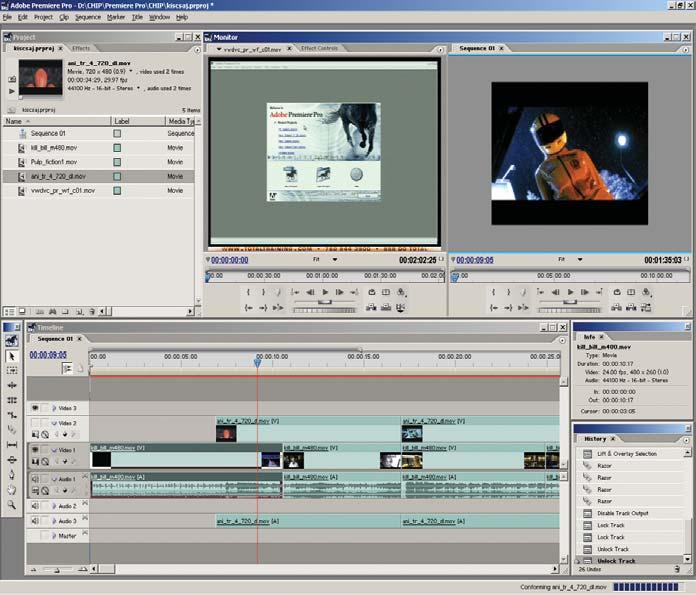Switch Project panel to icon view
696x595 pixels.
tap(22, 312)
